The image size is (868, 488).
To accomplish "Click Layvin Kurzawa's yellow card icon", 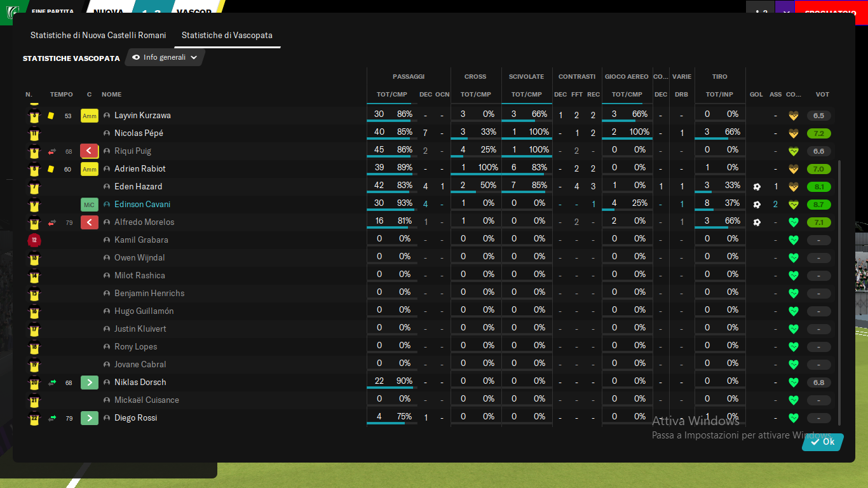I will (51, 116).
